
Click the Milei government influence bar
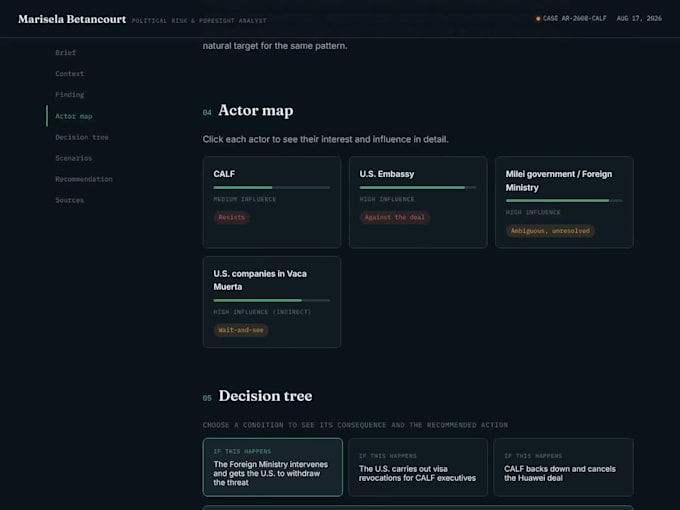pos(564,200)
